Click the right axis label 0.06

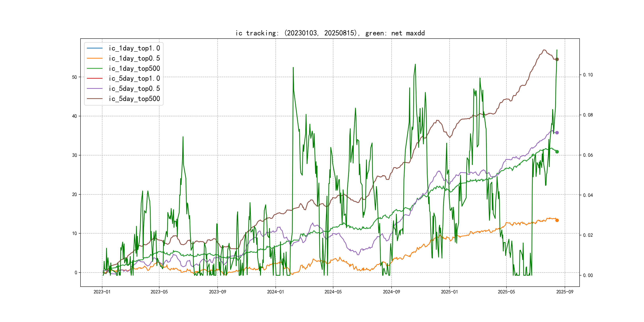pos(588,155)
